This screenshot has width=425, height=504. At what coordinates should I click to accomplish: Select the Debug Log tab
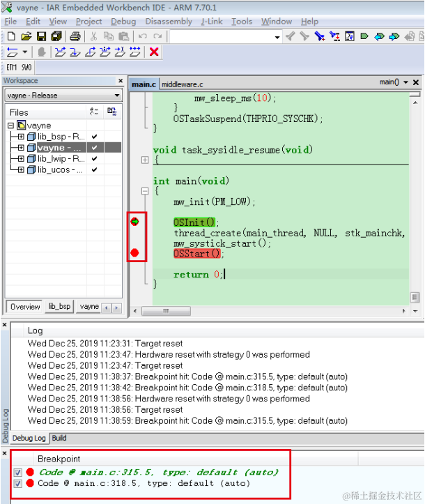point(29,438)
